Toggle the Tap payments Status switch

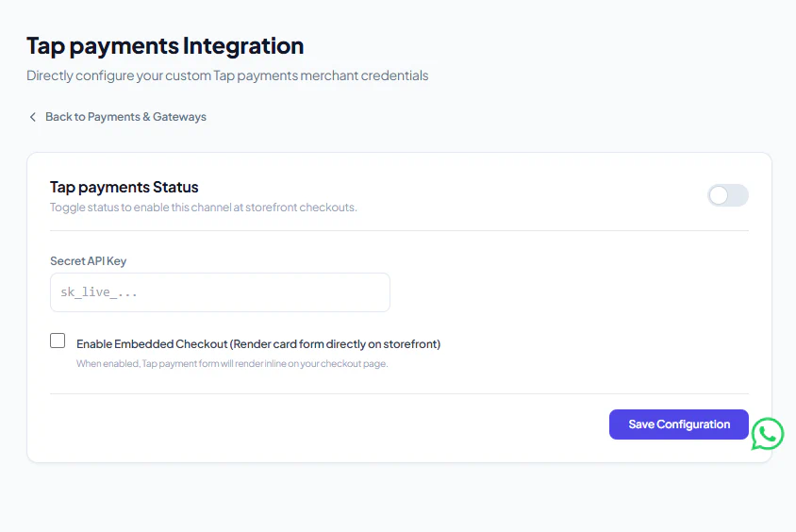point(727,195)
